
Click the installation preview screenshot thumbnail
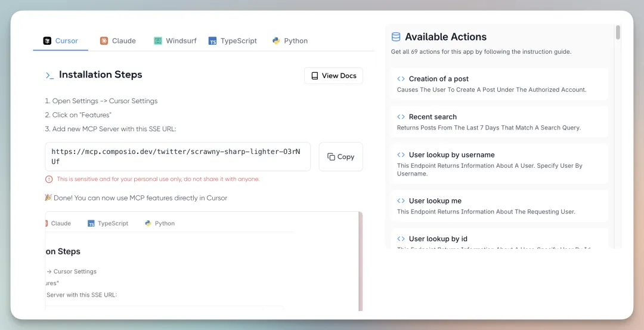(x=204, y=261)
